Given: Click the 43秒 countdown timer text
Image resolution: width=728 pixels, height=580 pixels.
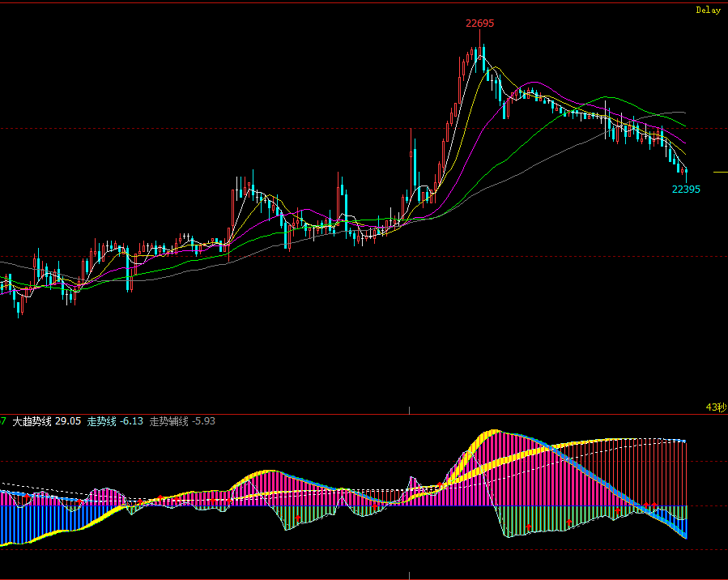Looking at the screenshot, I should [716, 407].
